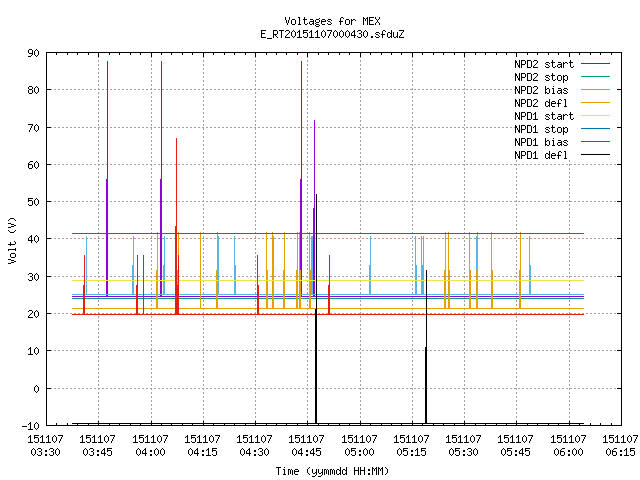Screen dimensions: 640x480
Task: Click the y-axis label "Volt (V)"
Action: coord(12,240)
